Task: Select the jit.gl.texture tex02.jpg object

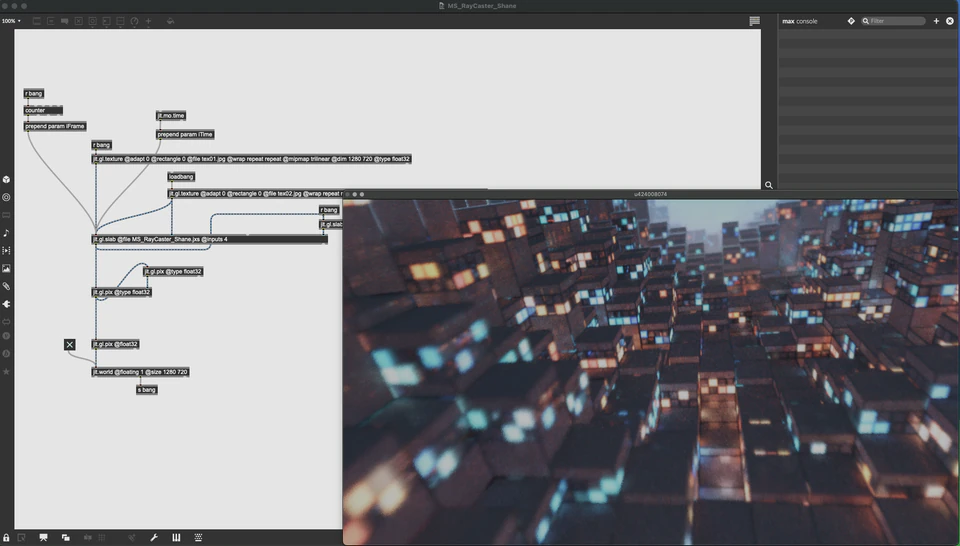Action: (255, 194)
